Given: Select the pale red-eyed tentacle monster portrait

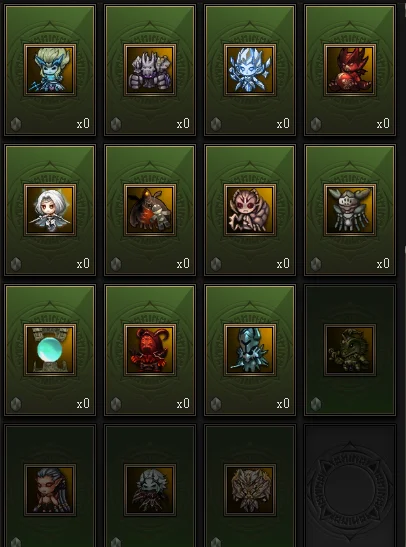Looking at the screenshot, I should 250,210.
